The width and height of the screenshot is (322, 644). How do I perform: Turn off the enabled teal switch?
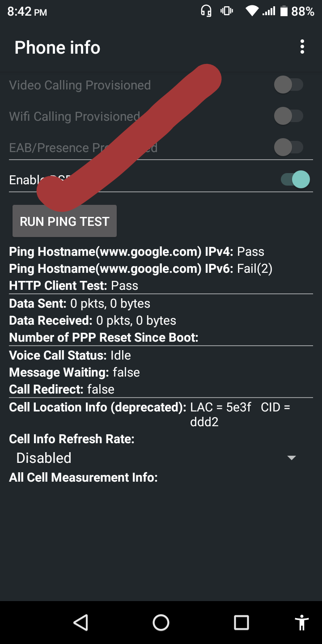(295, 180)
